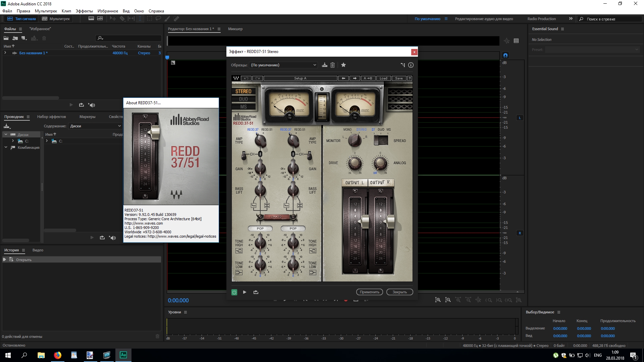Toggle Files panel autoplay speaker icon

click(x=92, y=105)
